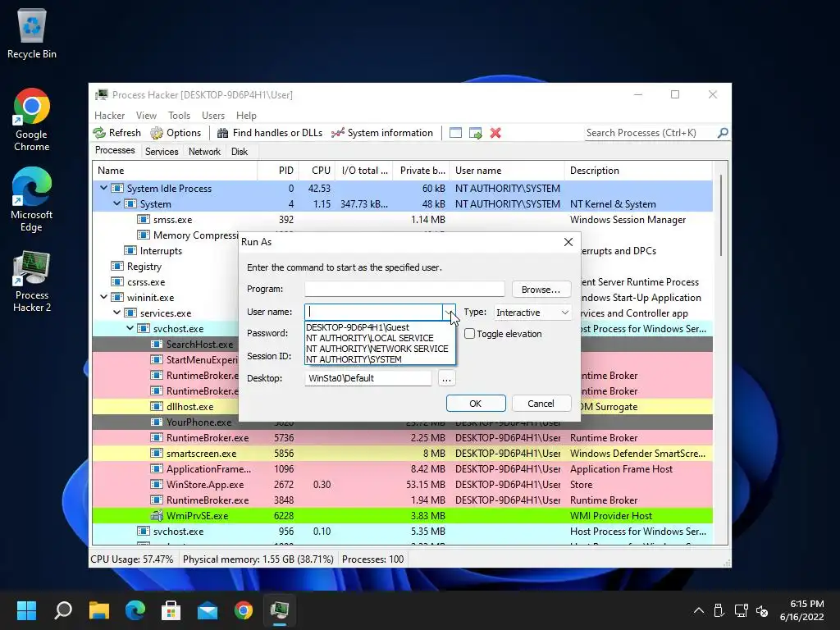Collapse the wininit.exe tree node
This screenshot has width=840, height=630.
(104, 297)
